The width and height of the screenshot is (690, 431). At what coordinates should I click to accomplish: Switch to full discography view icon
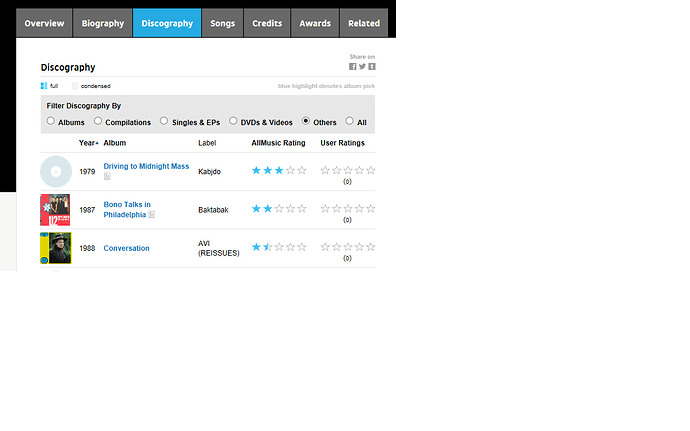44,86
